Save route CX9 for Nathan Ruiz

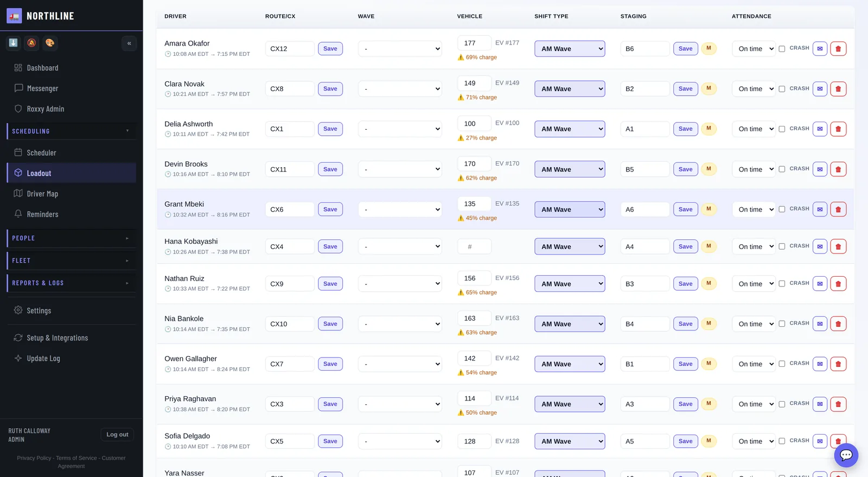(x=330, y=284)
